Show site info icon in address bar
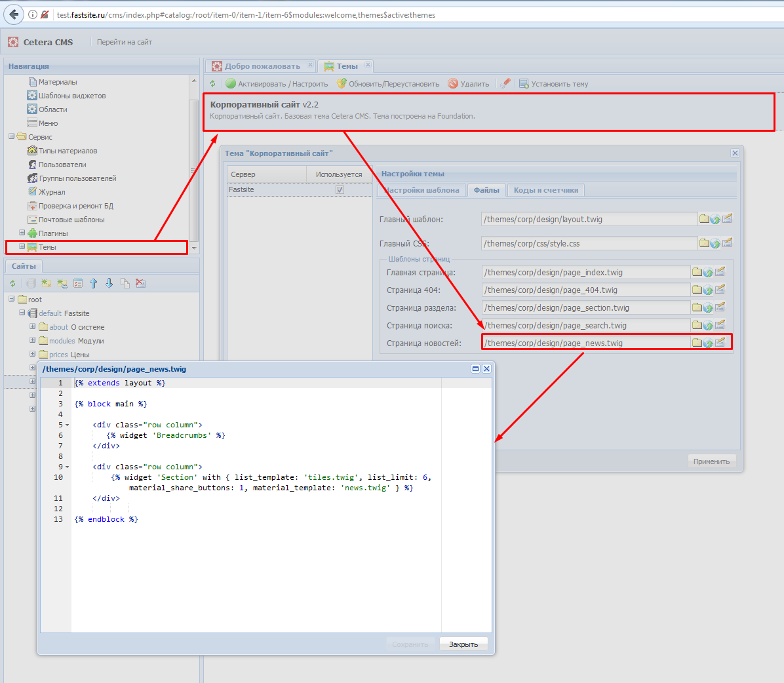This screenshot has width=784, height=683. point(33,14)
